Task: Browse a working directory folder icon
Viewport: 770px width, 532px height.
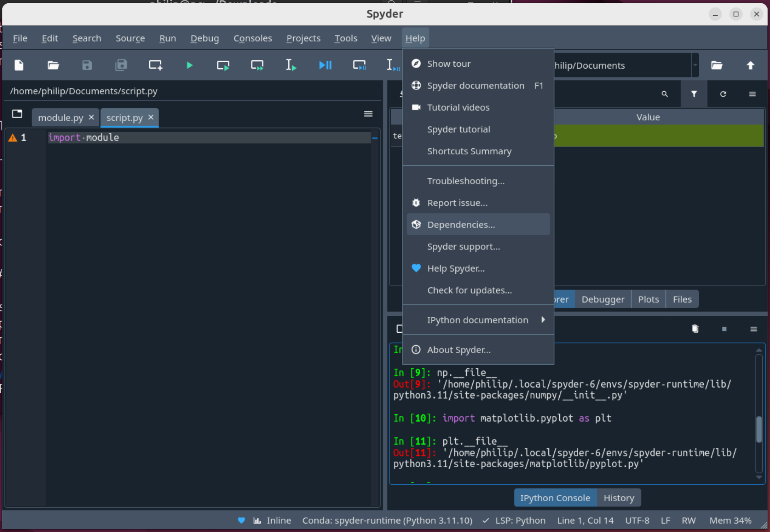Action: pyautogui.click(x=717, y=65)
